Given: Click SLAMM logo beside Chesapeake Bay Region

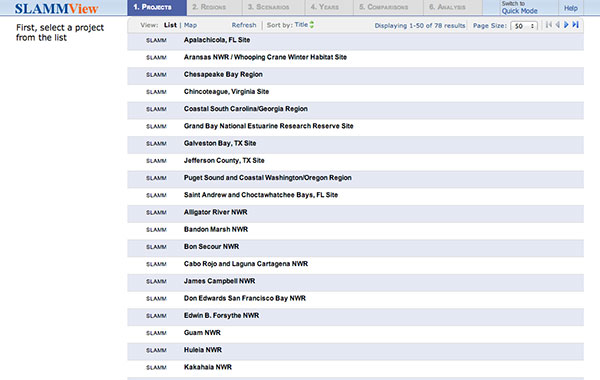Looking at the screenshot, I should pos(156,75).
